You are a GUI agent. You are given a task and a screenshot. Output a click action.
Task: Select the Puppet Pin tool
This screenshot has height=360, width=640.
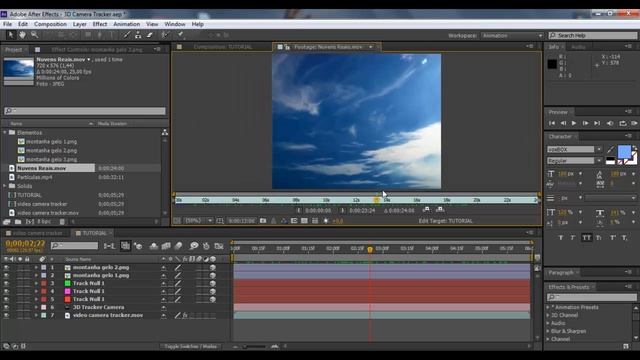coord(180,35)
